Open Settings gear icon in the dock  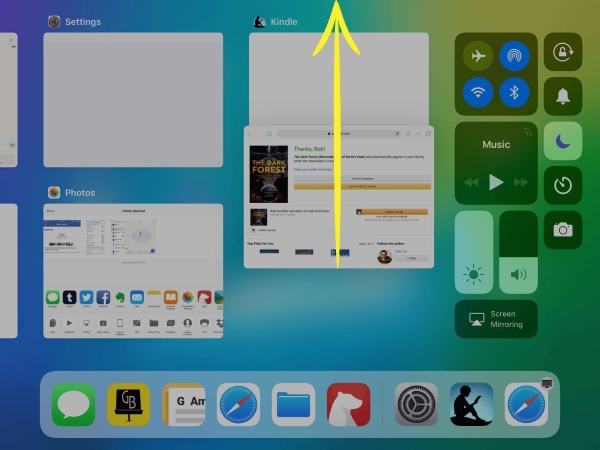[416, 404]
